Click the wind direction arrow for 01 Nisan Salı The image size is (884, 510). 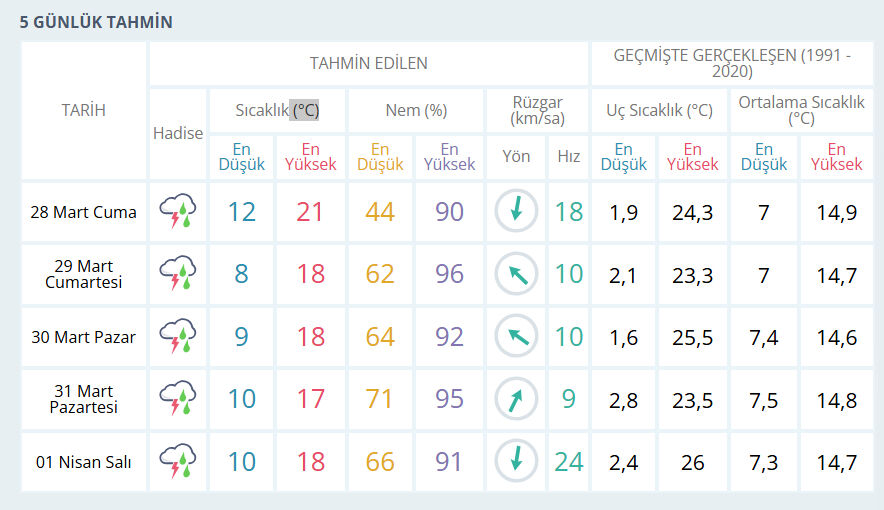516,462
